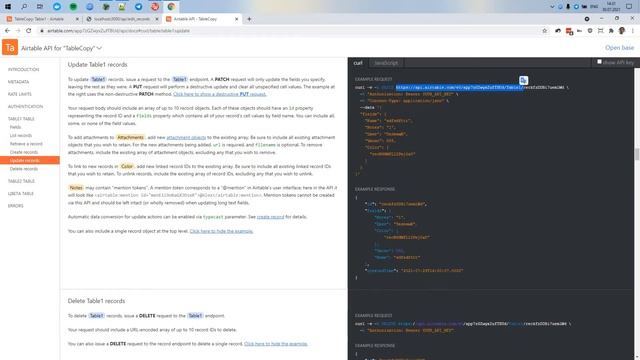Open Windows taskbar search
This screenshot has width=640, height=360.
pyautogui.click(x=24, y=7)
